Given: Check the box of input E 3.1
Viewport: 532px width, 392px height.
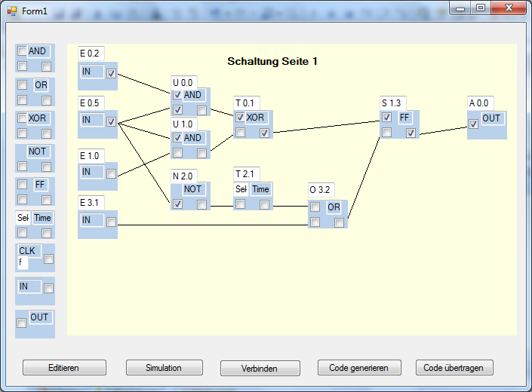Looking at the screenshot, I should (x=111, y=222).
